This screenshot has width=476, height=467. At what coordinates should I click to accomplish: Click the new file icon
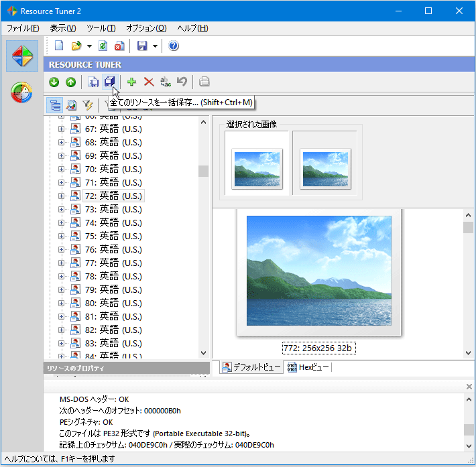(59, 46)
